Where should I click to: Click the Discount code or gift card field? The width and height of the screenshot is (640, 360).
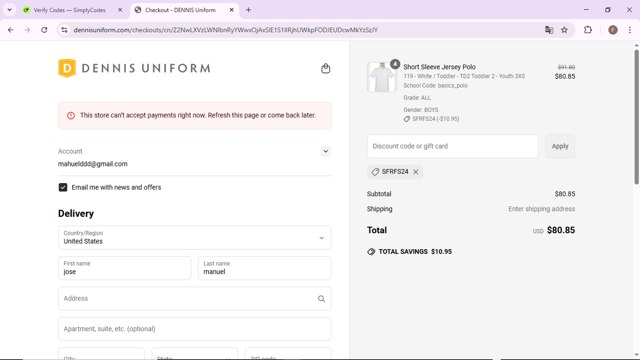point(453,146)
